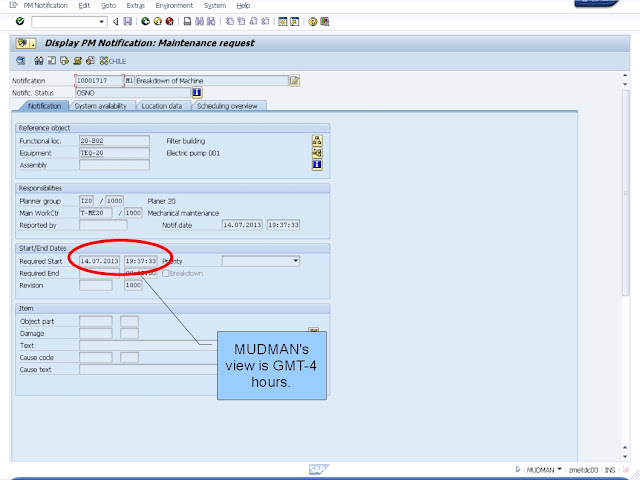The height and width of the screenshot is (480, 640).
Task: Click the Print icon in the toolbar
Action: (187, 21)
